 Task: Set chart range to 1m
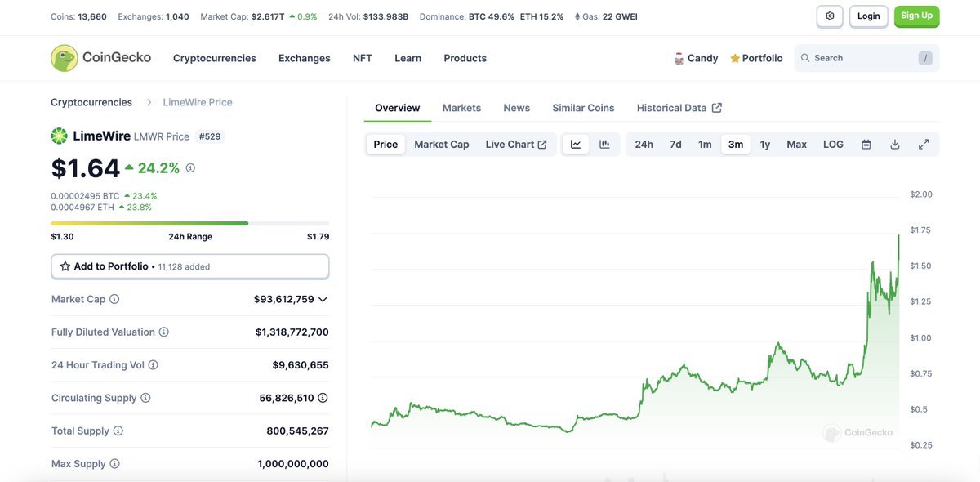point(705,145)
